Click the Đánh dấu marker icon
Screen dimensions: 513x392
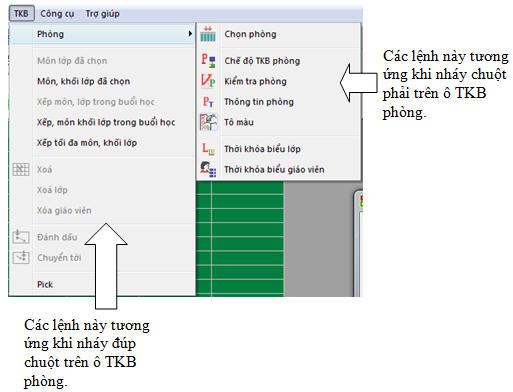point(21,237)
